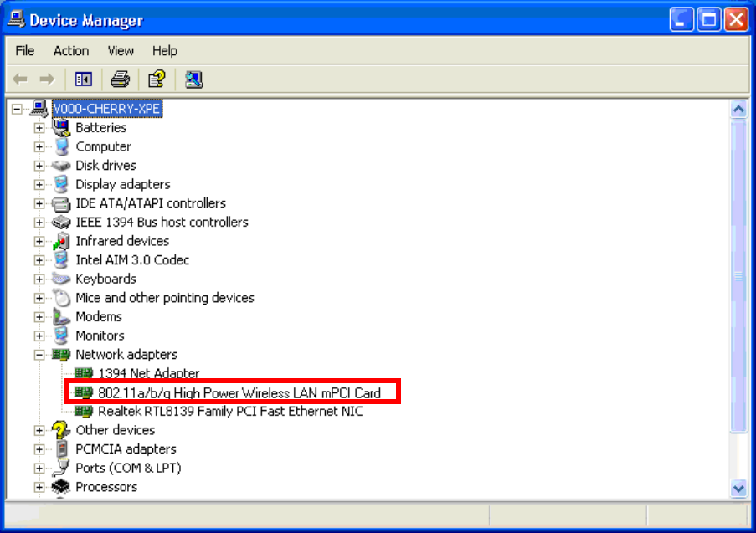Click the scrollbar up arrow
The image size is (756, 533).
[738, 110]
